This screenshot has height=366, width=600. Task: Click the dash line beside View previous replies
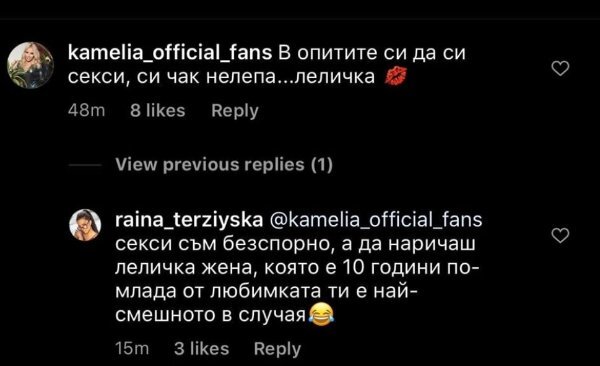(85, 165)
